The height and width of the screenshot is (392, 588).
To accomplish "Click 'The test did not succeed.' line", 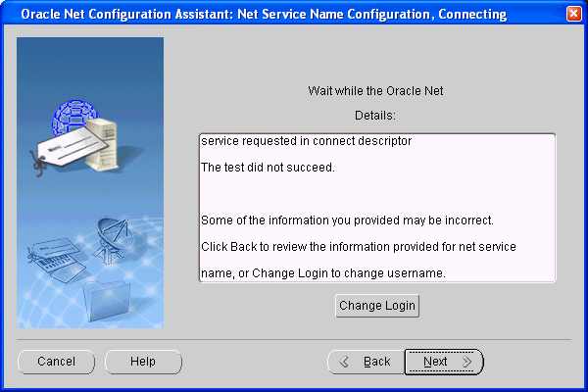I will click(x=268, y=168).
